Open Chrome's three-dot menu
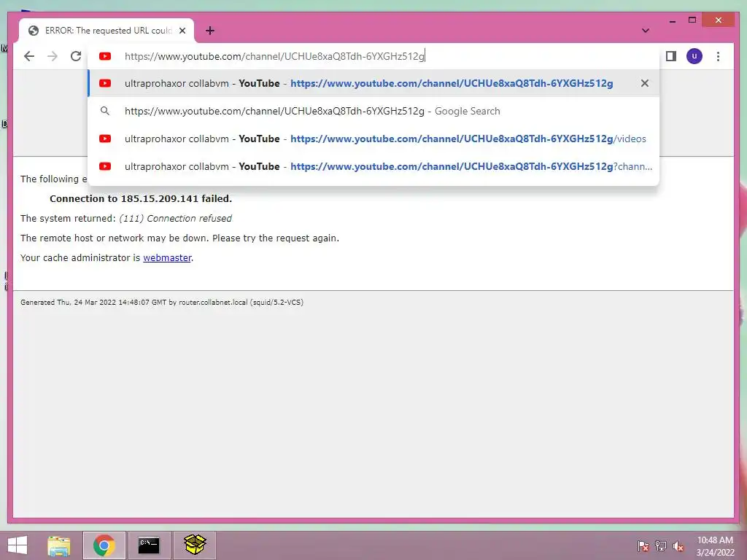Screen dimensions: 747x560 718,56
